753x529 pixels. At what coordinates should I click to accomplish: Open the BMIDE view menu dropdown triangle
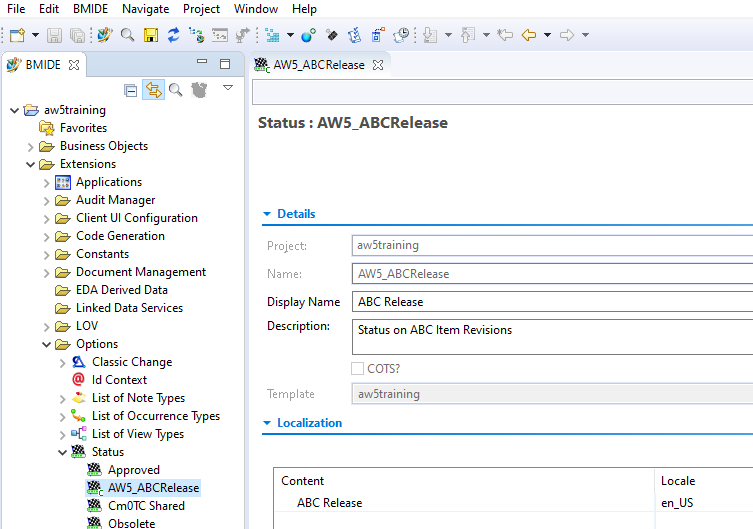point(227,88)
